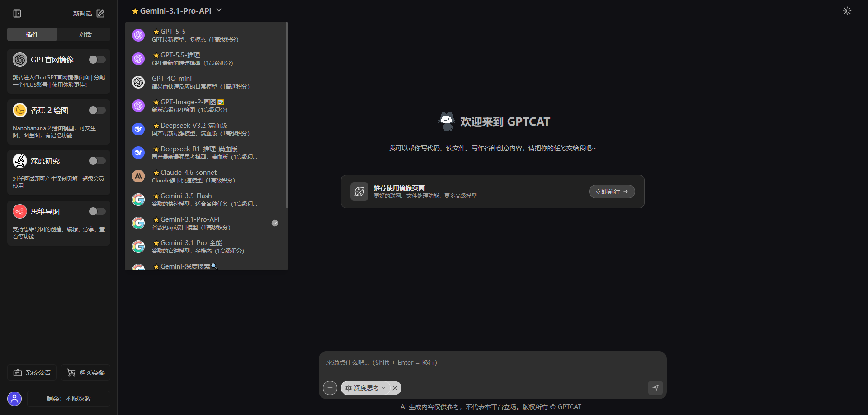Click the GPT官网镜像 plugin logo icon

pyautogui.click(x=20, y=60)
